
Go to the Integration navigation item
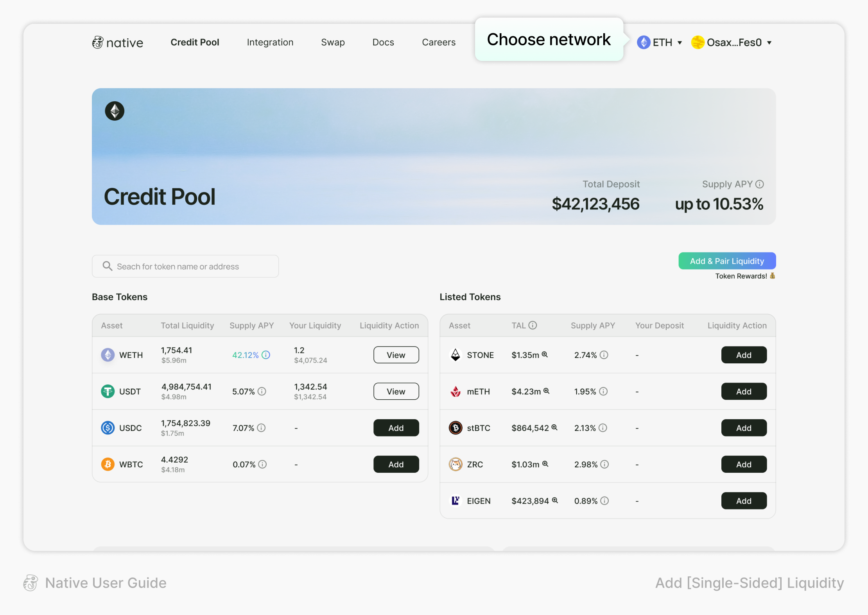click(x=270, y=42)
